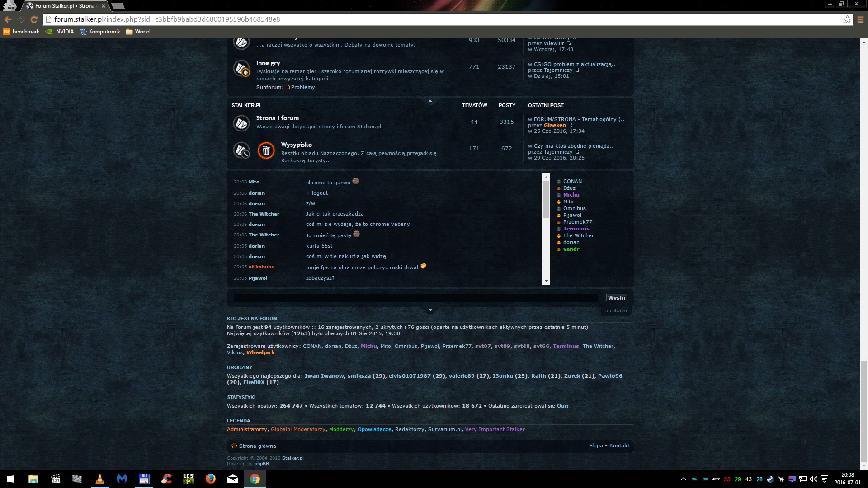The height and width of the screenshot is (488, 868).
Task: Open the Ekipa team link
Action: coord(595,446)
